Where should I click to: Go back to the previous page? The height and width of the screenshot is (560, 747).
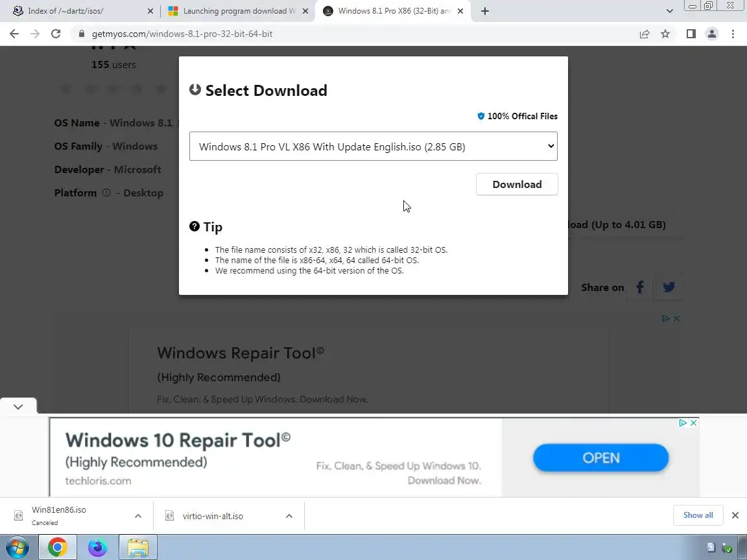click(14, 34)
